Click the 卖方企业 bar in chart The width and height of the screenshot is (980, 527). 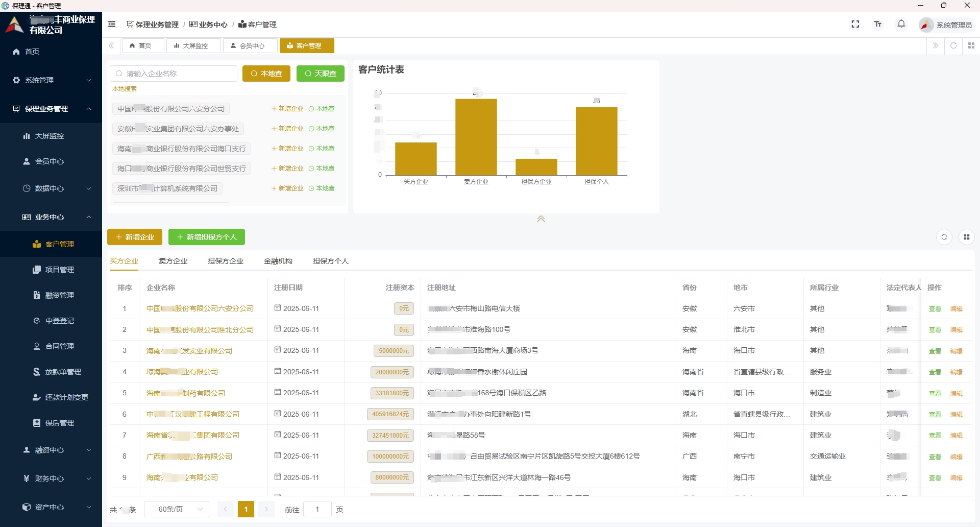[x=476, y=137]
